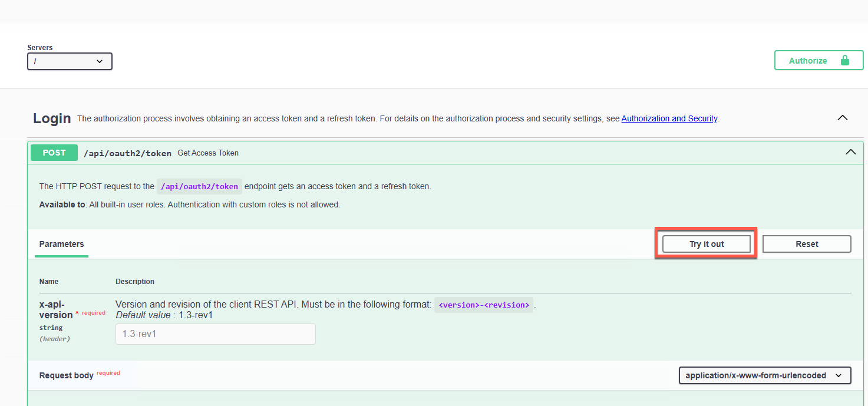Collapse the POST token operation chevron
Viewport: 868px width, 406px height.
850,152
